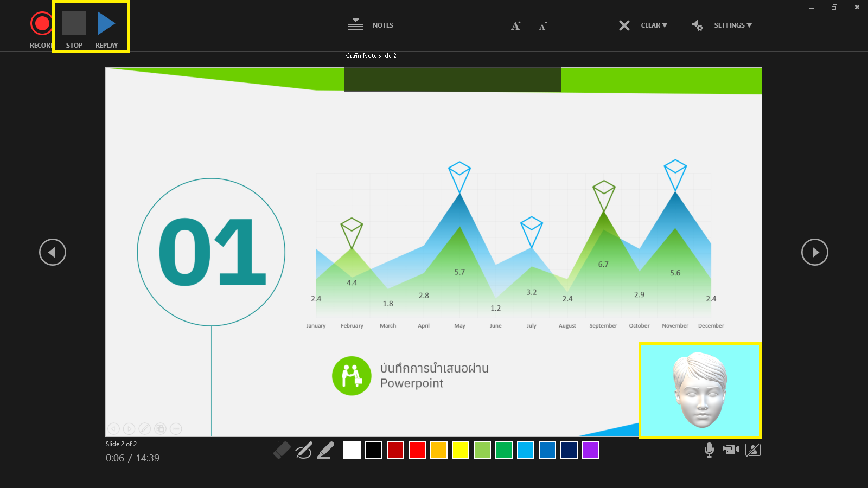The width and height of the screenshot is (868, 488).
Task: Expand the Settings dropdown
Action: click(x=732, y=25)
